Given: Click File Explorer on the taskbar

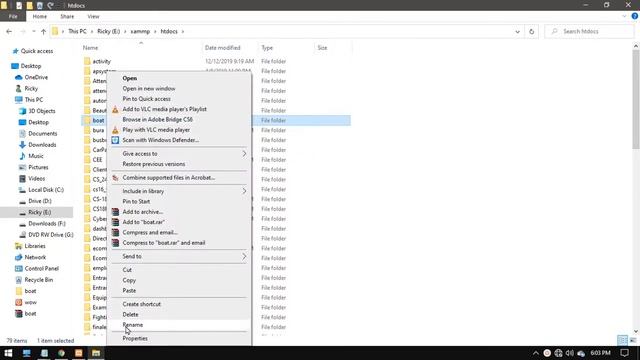Looking at the screenshot, I should tap(96, 353).
